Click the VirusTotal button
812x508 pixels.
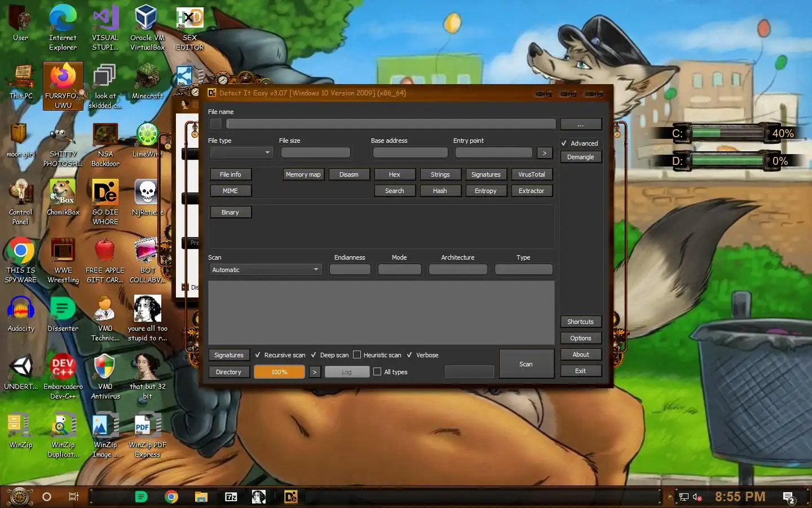pyautogui.click(x=532, y=174)
